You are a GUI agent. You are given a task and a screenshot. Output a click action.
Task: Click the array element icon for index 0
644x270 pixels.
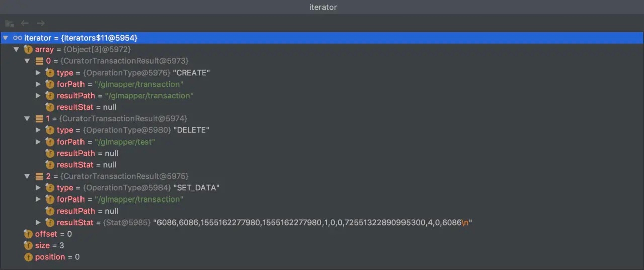(39, 61)
